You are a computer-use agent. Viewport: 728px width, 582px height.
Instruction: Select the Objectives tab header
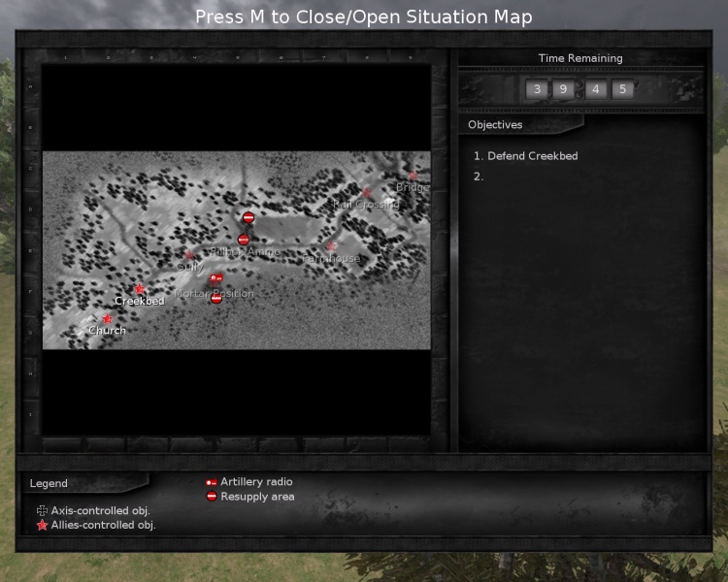521,124
